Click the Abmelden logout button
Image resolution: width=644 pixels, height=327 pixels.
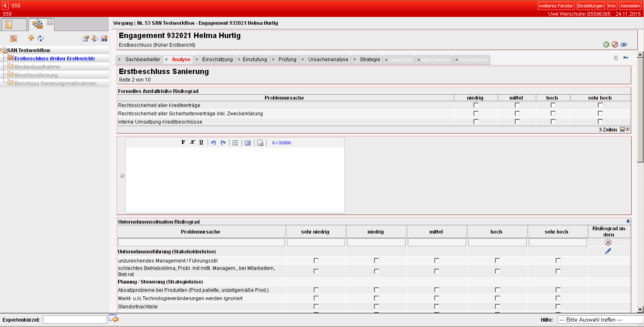[x=630, y=6]
